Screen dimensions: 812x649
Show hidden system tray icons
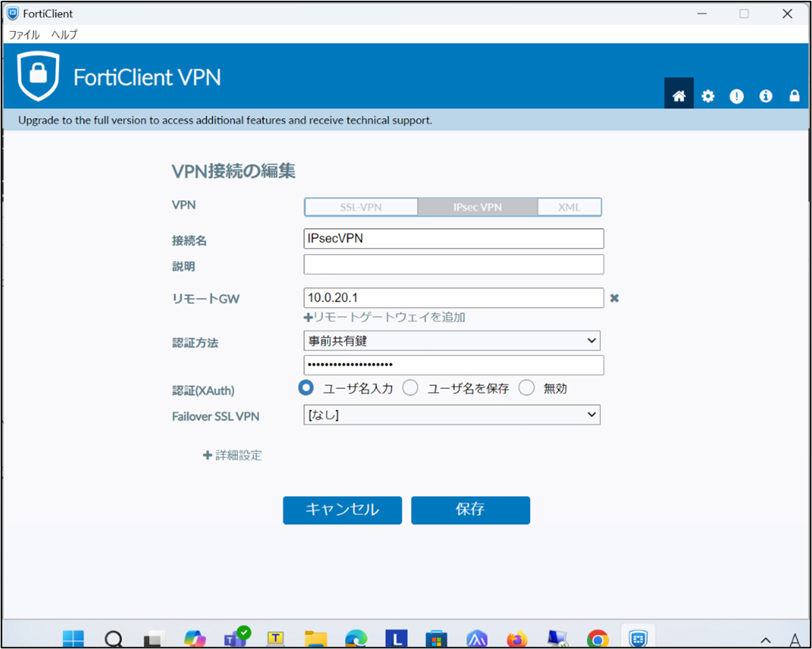pos(766,641)
